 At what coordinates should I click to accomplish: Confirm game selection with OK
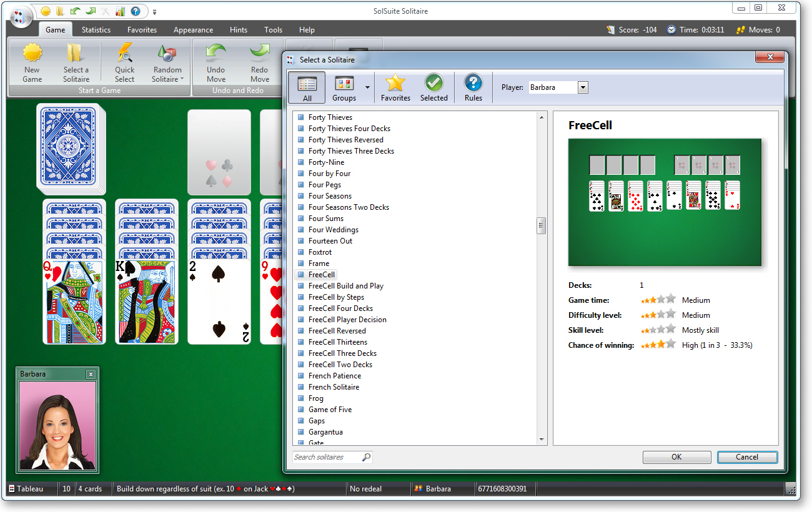(x=676, y=456)
